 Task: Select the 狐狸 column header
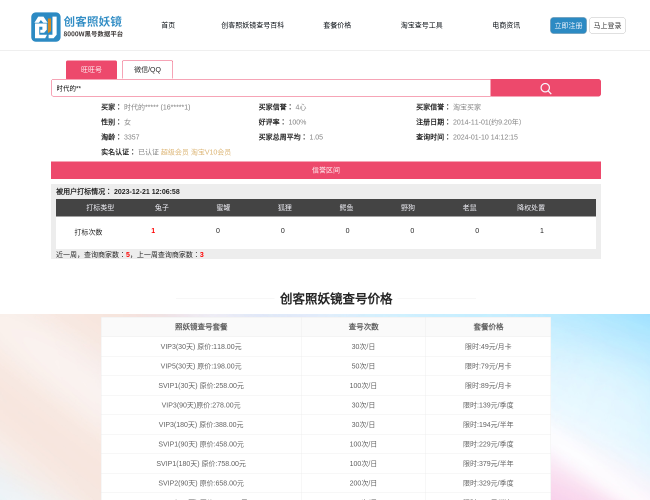285,207
